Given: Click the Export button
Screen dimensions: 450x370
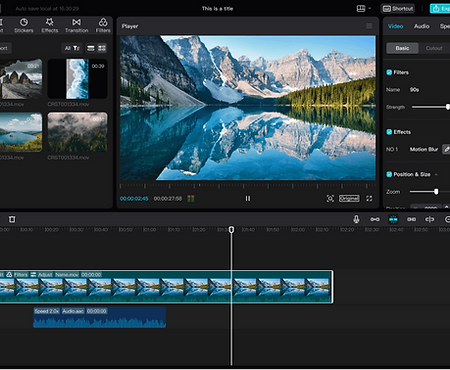Looking at the screenshot, I should [440, 9].
